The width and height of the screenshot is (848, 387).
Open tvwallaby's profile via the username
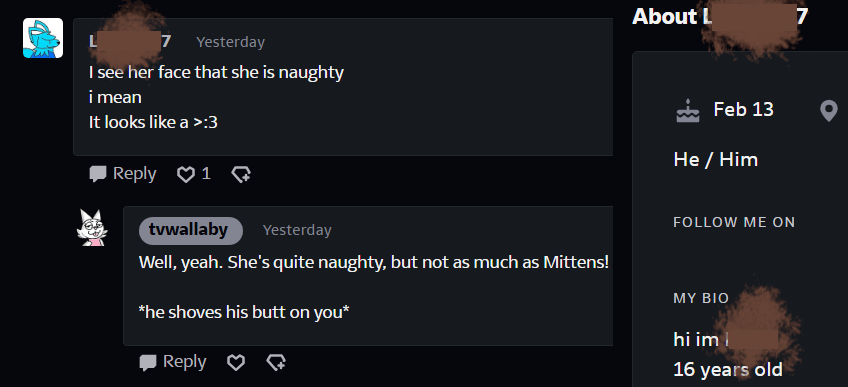click(x=190, y=230)
